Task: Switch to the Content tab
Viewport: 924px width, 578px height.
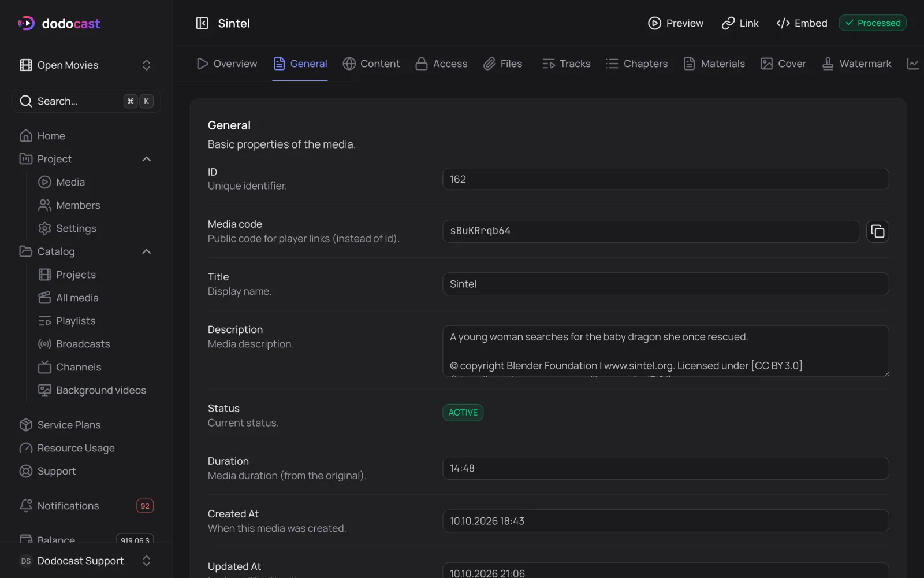Action: point(371,64)
